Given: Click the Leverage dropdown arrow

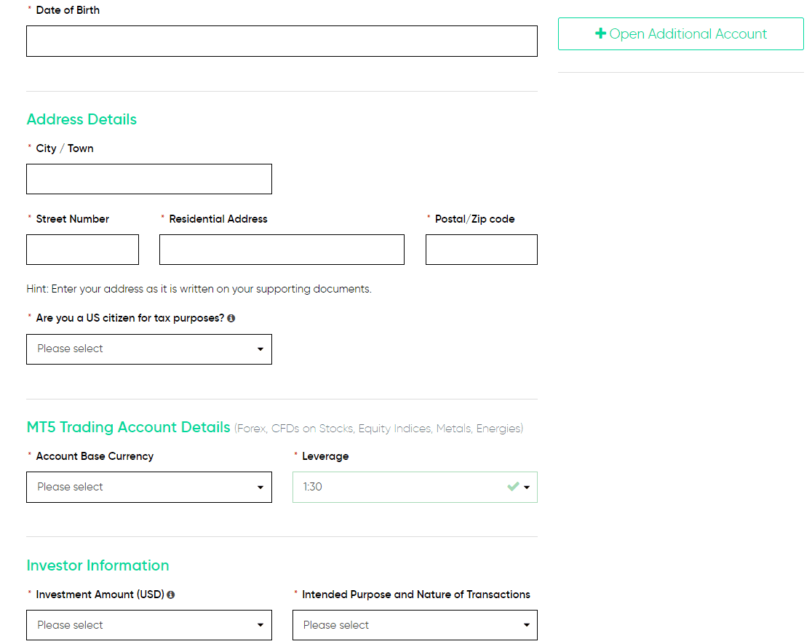Looking at the screenshot, I should pos(527,487).
